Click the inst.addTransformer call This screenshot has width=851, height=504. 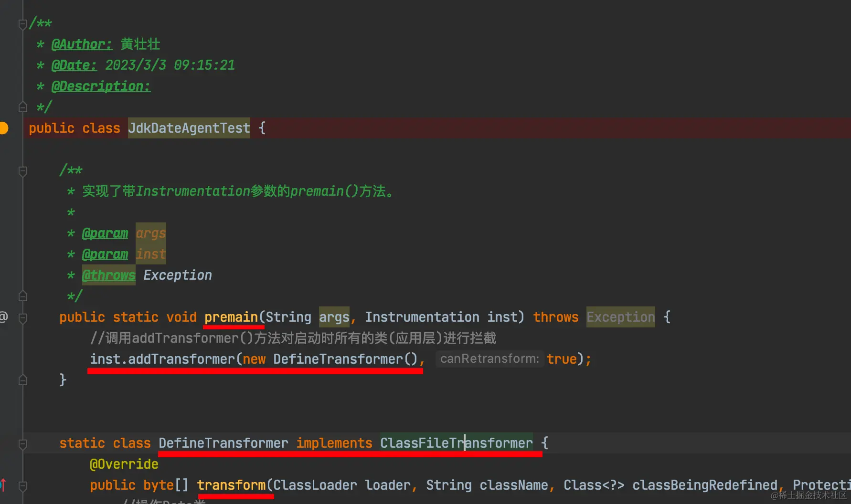coord(162,359)
